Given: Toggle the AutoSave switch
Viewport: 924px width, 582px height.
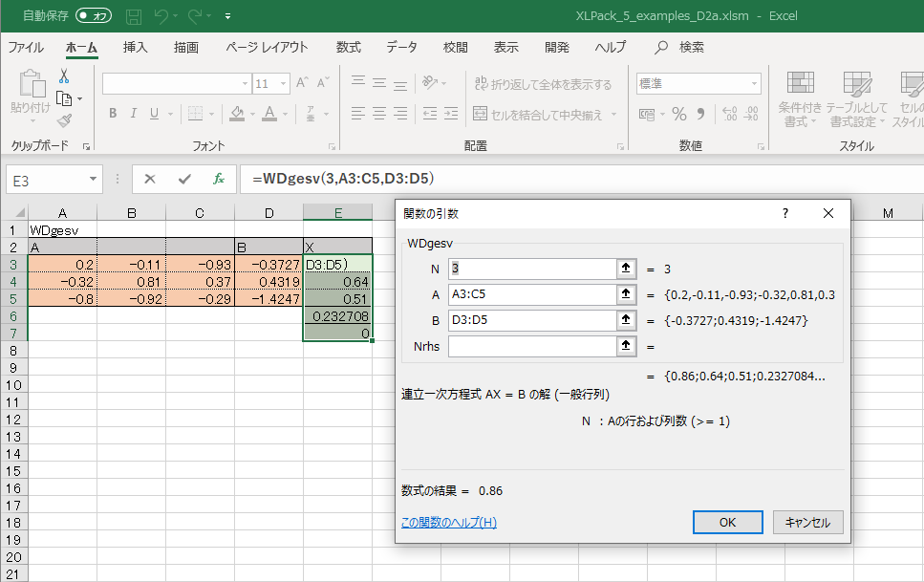Looking at the screenshot, I should (x=94, y=16).
